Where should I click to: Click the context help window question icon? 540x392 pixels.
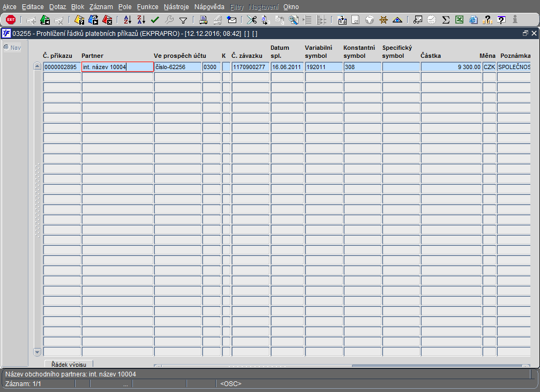pos(501,20)
